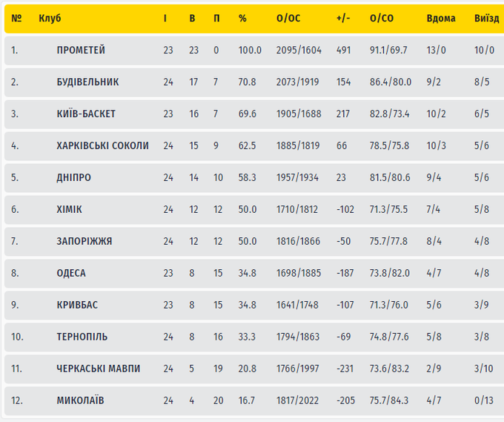Viewport: 504px width, 422px height.
Task: Click the Тернопіль club name
Action: pos(82,337)
